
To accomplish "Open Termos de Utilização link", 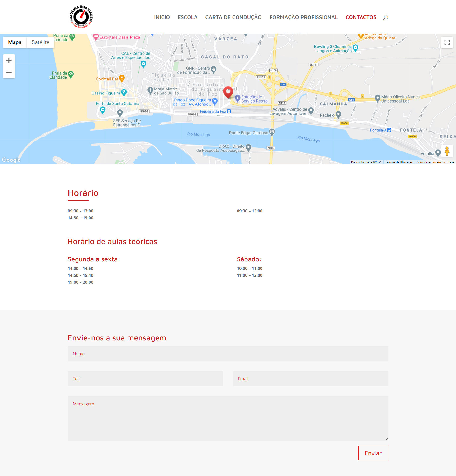I will point(399,162).
